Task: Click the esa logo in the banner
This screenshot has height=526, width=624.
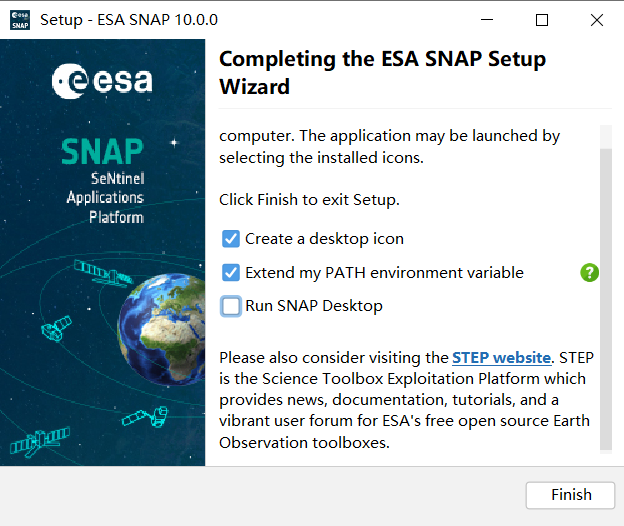Action: 102,81
